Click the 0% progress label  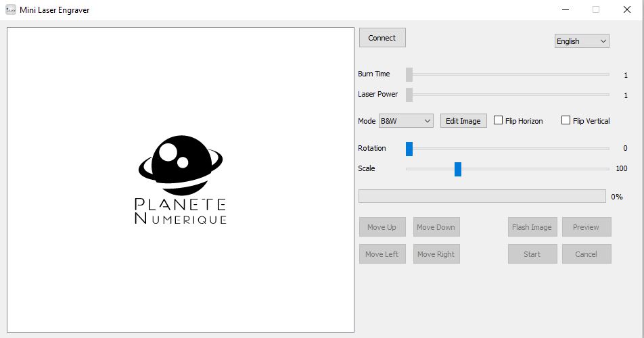(x=617, y=197)
